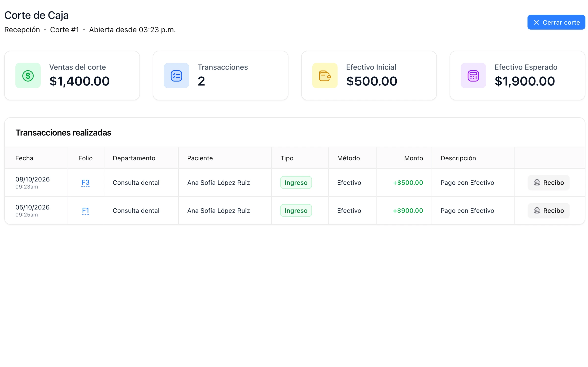The image size is (588, 367).
Task: Click the $1,400.00 Ventas del corte value
Action: tap(79, 81)
